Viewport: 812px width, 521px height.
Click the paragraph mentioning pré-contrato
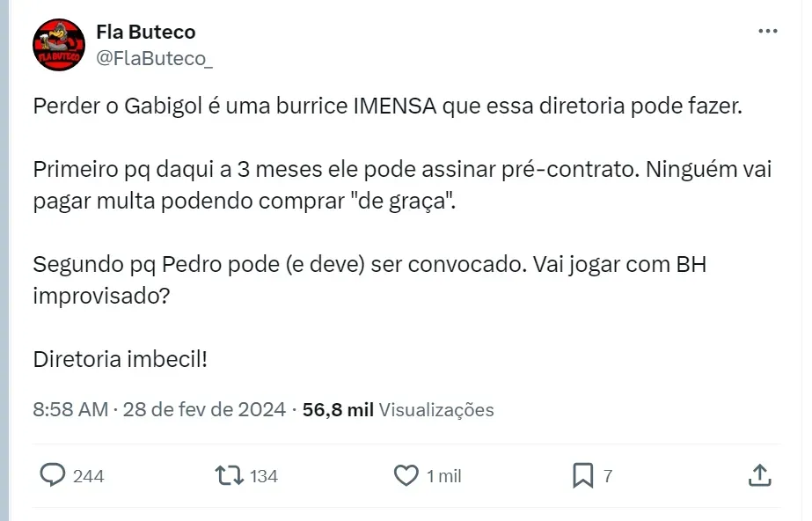click(401, 183)
